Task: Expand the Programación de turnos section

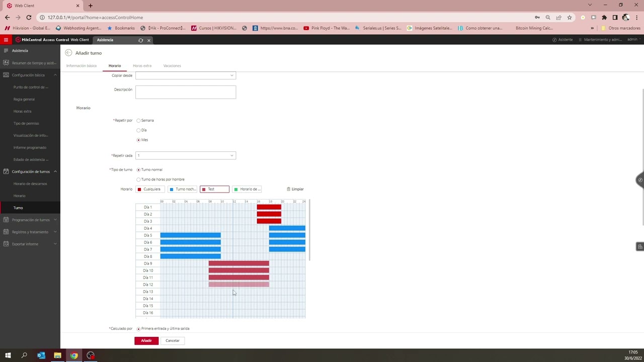Action: point(55,220)
